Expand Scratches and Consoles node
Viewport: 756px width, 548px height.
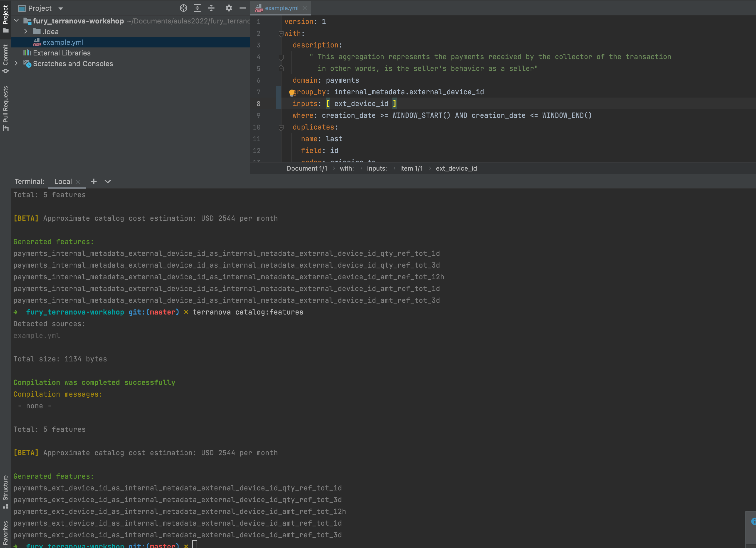pyautogui.click(x=16, y=63)
